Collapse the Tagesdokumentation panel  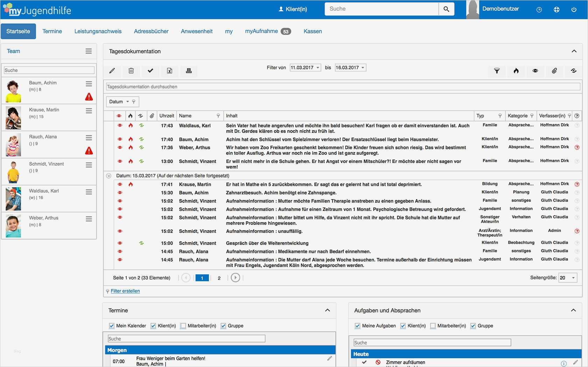574,51
